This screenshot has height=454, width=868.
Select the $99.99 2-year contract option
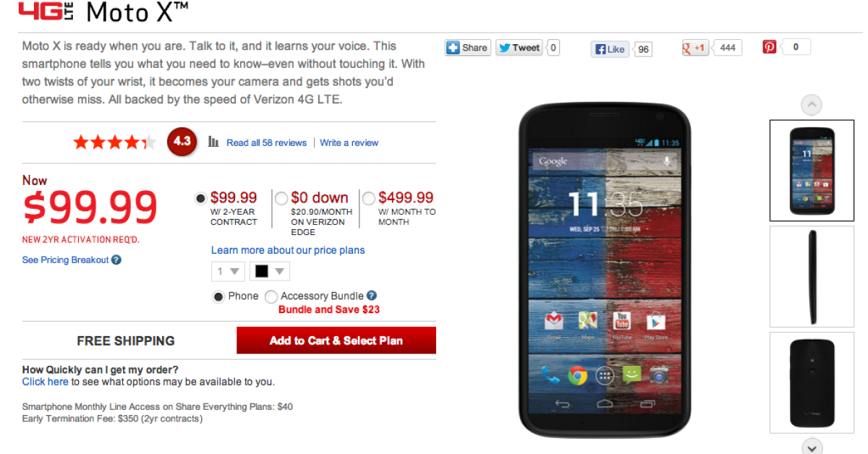click(200, 198)
